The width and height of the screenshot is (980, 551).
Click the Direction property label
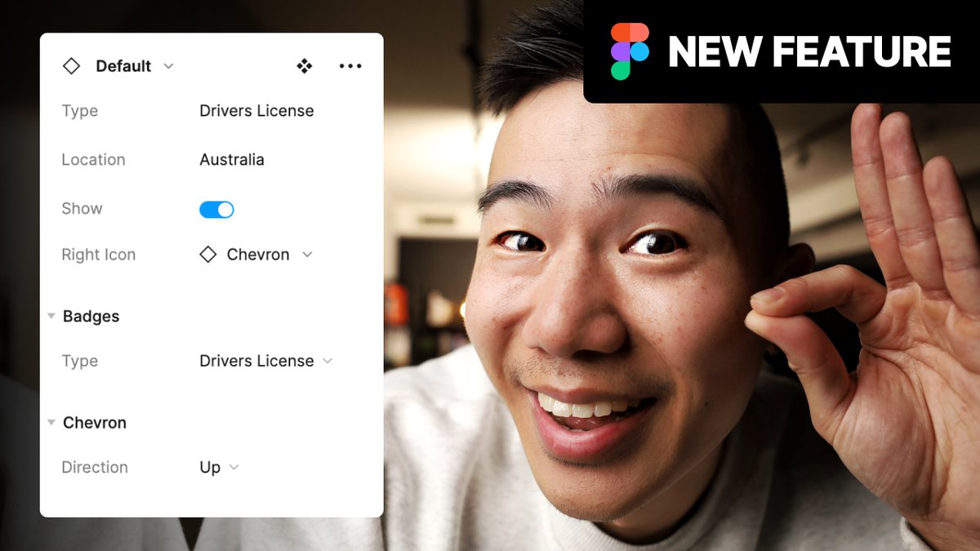click(95, 467)
